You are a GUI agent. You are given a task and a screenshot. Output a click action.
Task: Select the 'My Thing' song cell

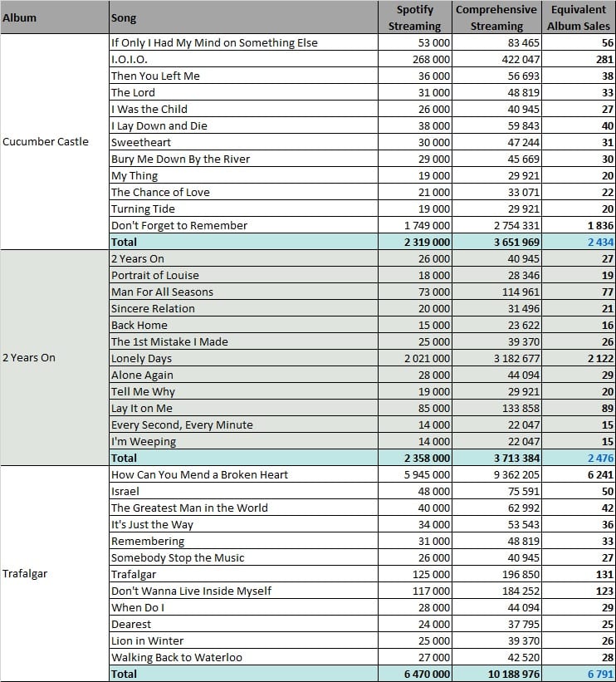(x=243, y=175)
